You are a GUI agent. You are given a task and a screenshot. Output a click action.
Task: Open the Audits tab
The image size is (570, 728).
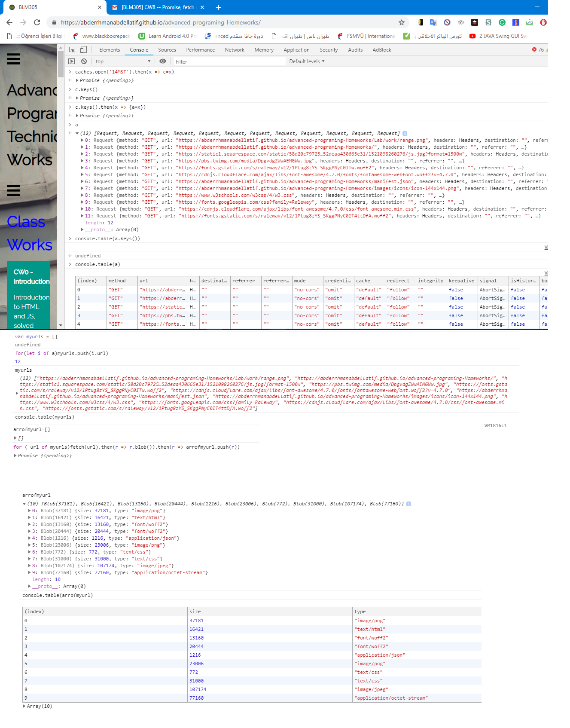point(355,50)
